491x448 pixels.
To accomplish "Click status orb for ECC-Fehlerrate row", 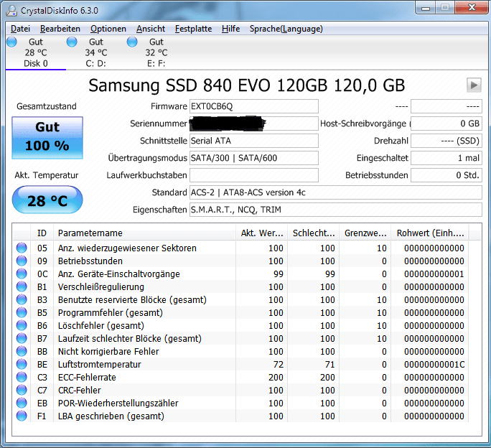I will coord(22,377).
